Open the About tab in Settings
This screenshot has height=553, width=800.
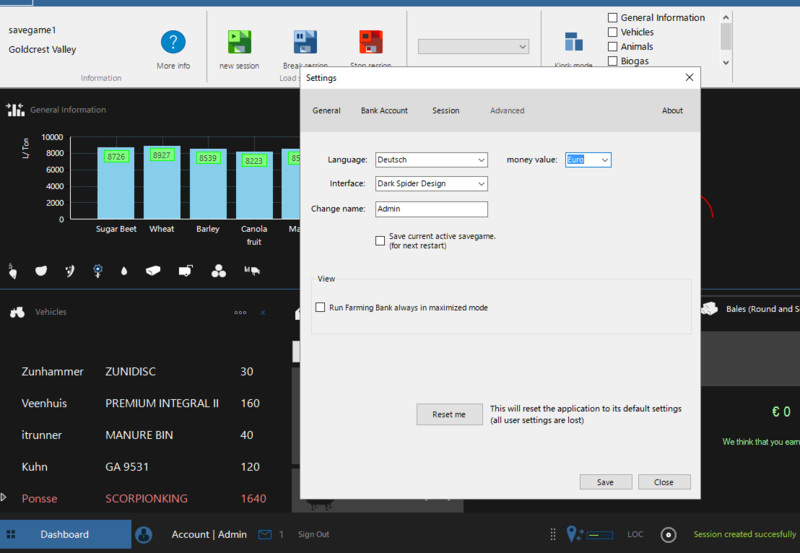pyautogui.click(x=672, y=111)
